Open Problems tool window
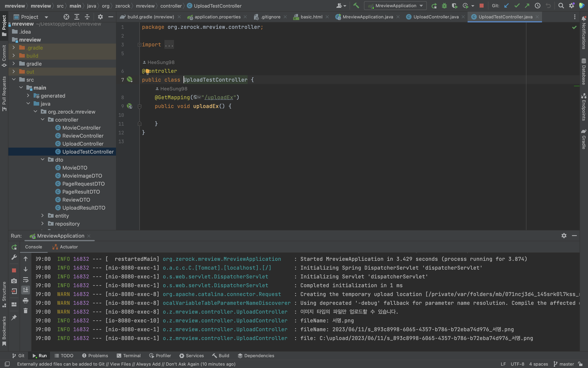 tap(95, 356)
